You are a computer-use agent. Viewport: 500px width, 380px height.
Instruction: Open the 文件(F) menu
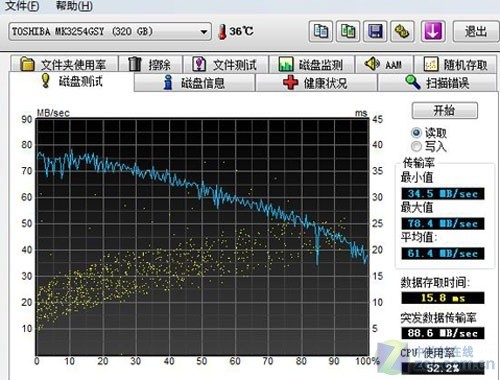pos(22,5)
